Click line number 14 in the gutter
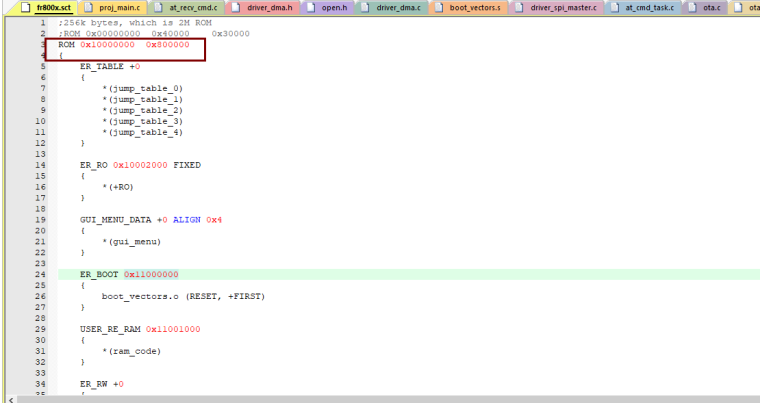Image resolution: width=760 pixels, height=403 pixels. [x=41, y=165]
